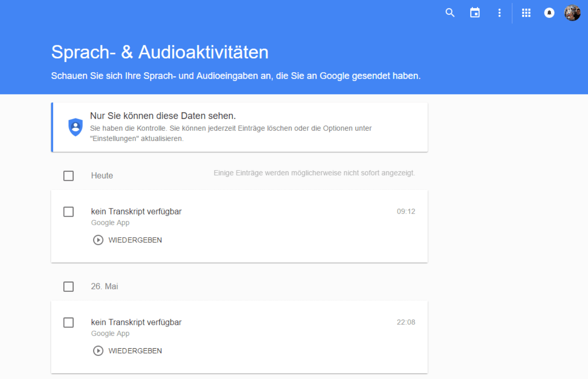This screenshot has height=379, width=588.
Task: Click WIEDERGEBEN text on 09:12 entry
Action: (x=135, y=240)
